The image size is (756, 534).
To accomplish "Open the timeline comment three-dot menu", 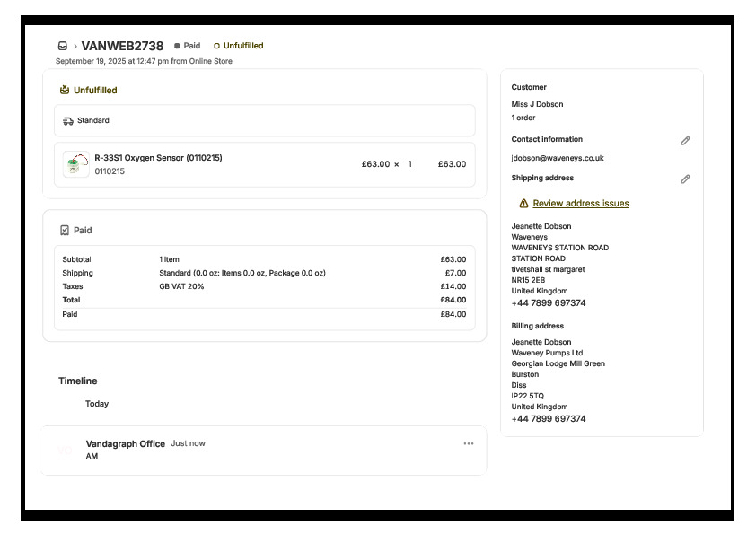I will (x=468, y=443).
